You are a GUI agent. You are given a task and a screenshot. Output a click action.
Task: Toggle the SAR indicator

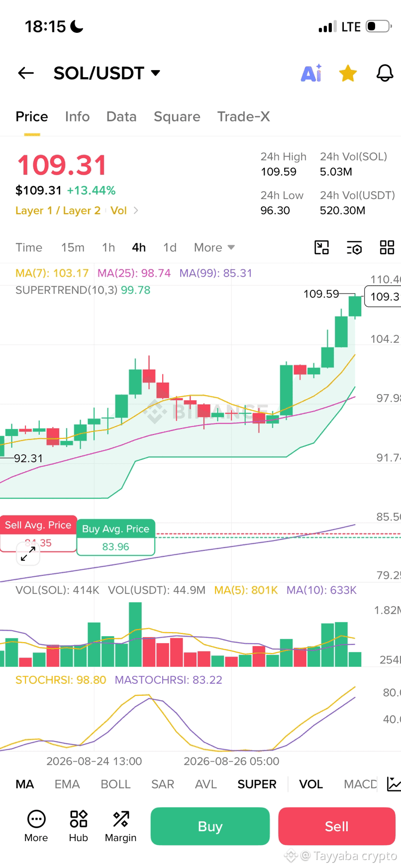[x=163, y=784]
